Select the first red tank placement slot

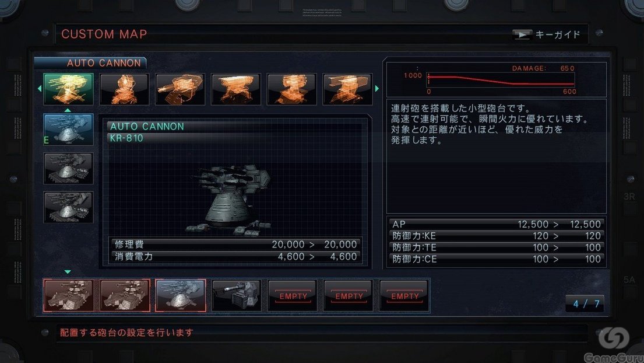(x=69, y=295)
